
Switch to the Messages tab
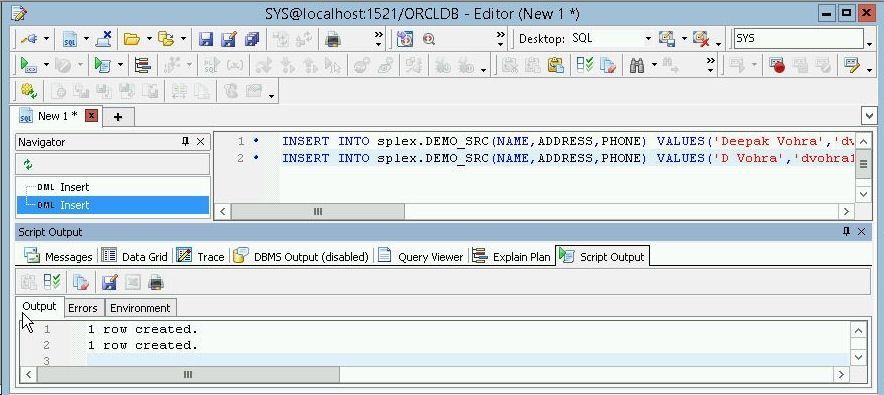pyautogui.click(x=58, y=256)
